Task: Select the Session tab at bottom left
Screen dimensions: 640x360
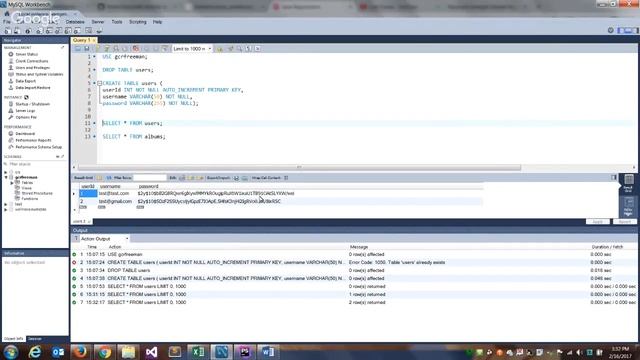Action: point(35,339)
